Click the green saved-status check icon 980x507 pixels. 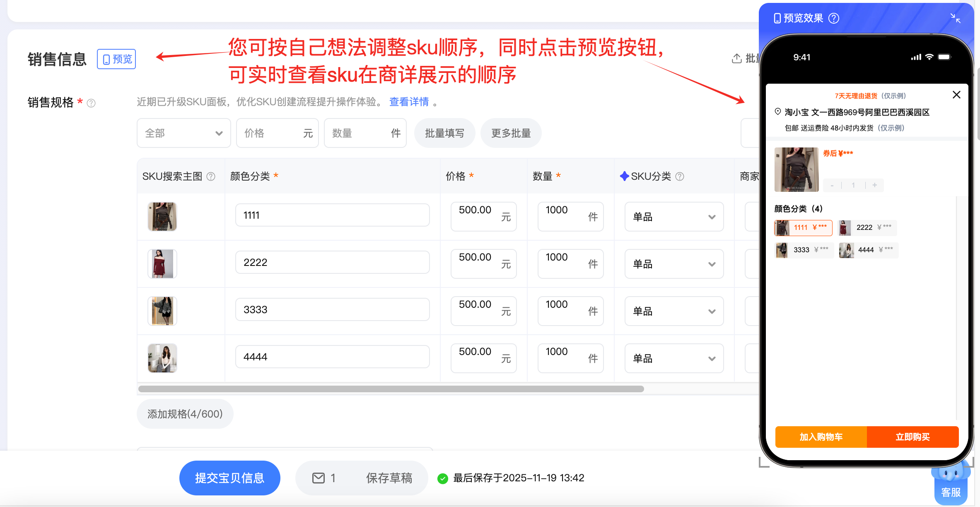442,478
